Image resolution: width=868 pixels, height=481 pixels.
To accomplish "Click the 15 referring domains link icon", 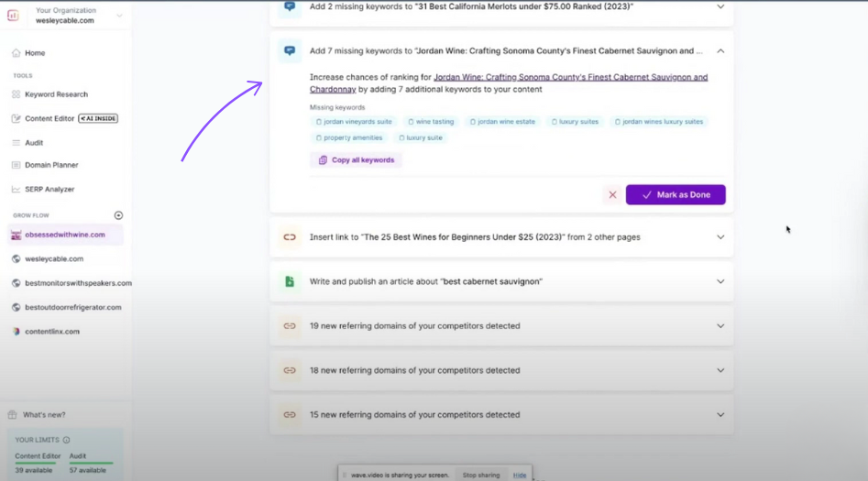I will 290,415.
